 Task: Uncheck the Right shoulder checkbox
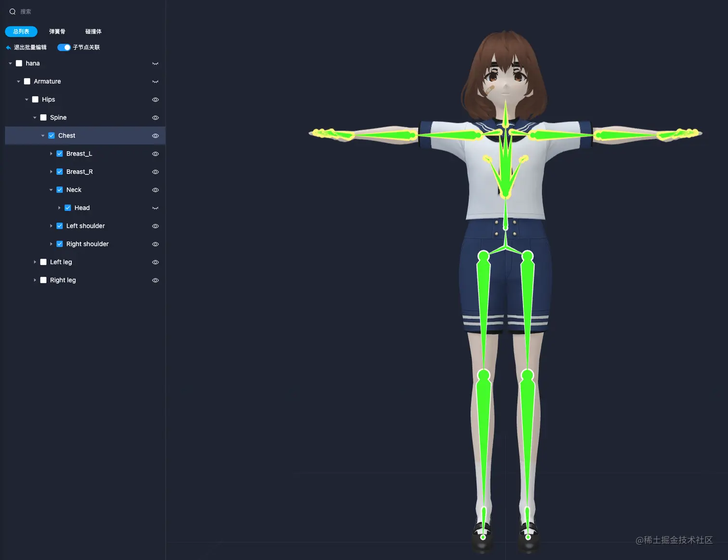(60, 244)
